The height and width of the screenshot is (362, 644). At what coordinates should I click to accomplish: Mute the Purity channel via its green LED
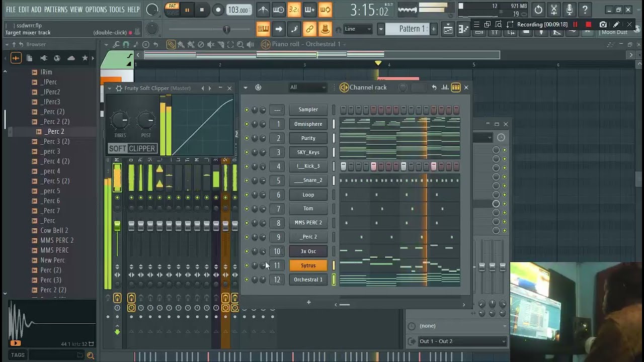[247, 138]
